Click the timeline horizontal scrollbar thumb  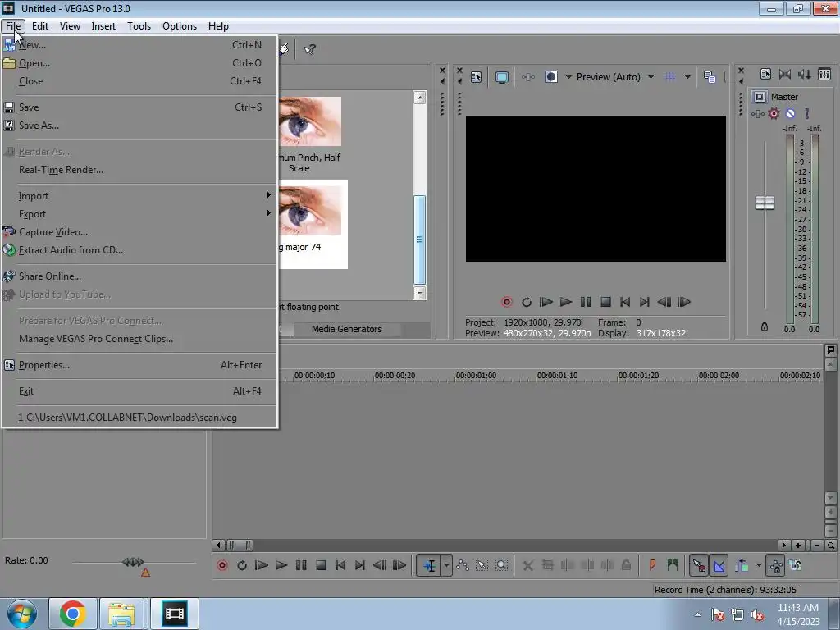240,546
